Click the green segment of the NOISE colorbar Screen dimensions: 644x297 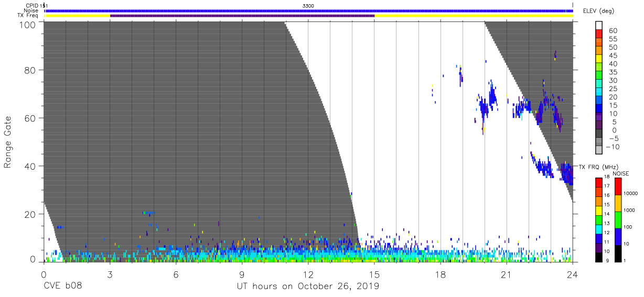[x=617, y=220]
